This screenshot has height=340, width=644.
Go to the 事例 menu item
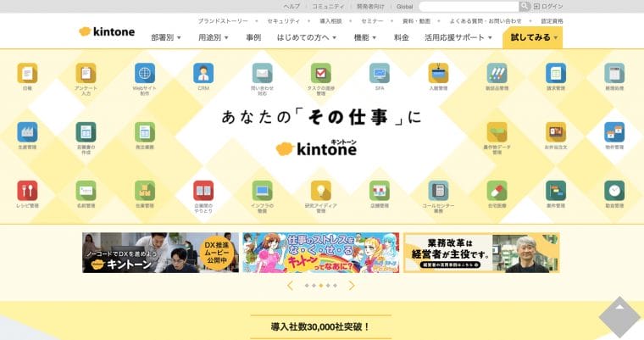click(253, 37)
